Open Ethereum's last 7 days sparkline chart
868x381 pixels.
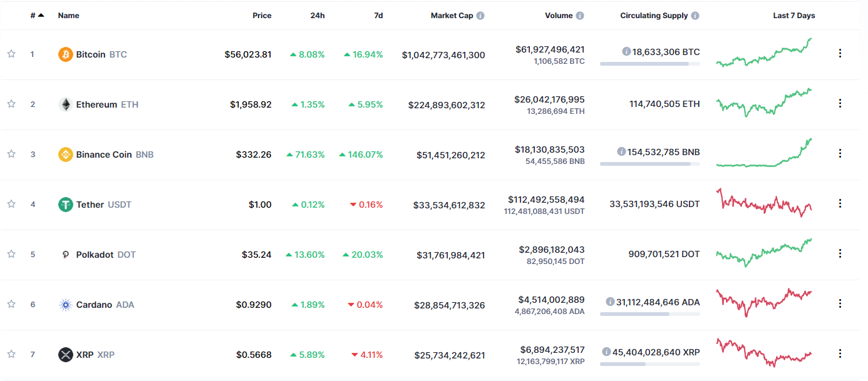[764, 103]
